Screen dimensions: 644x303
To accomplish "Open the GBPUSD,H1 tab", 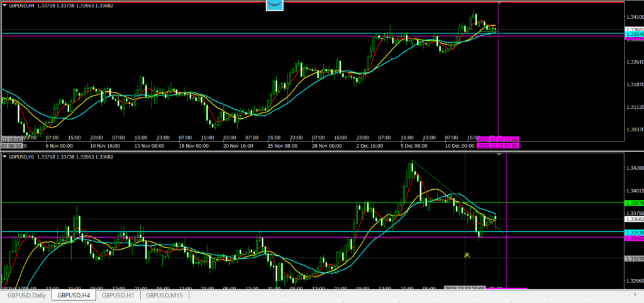I will click(118, 294).
